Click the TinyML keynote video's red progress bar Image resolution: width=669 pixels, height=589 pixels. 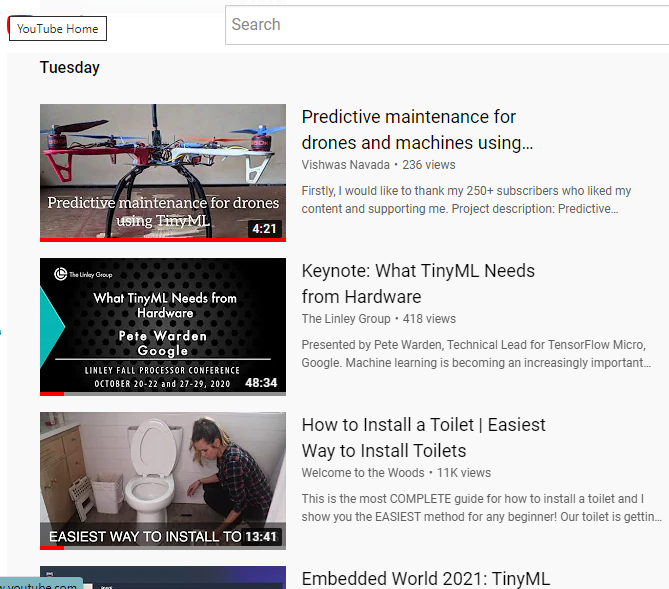(52, 394)
